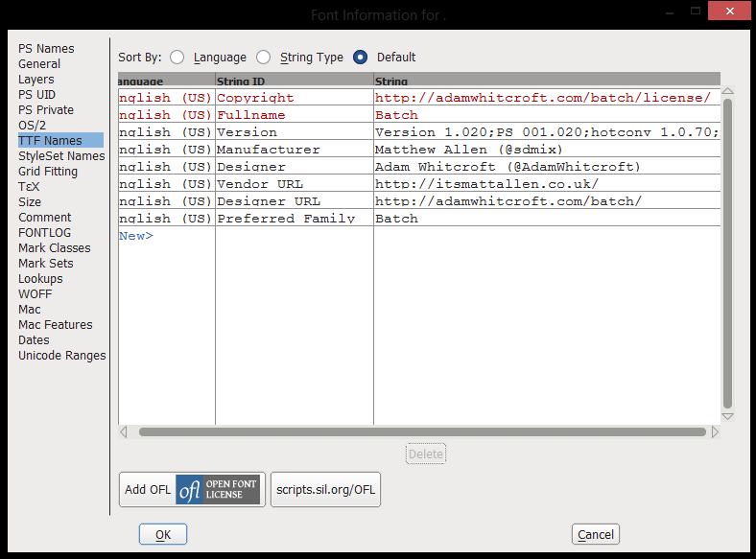The image size is (756, 559).
Task: Confirm with the OK button
Action: point(163,534)
